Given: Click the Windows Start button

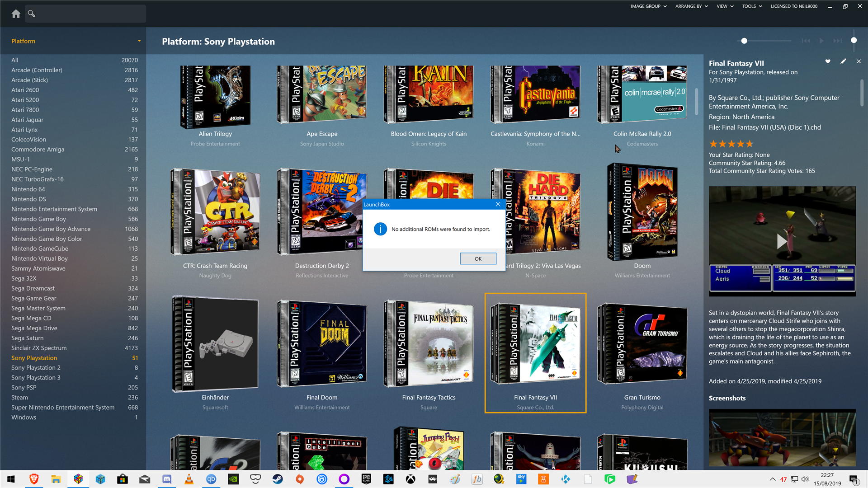Looking at the screenshot, I should coord(11,479).
